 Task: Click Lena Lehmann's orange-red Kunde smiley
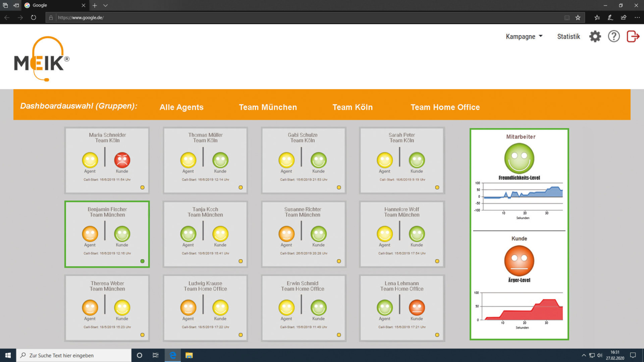point(416,308)
